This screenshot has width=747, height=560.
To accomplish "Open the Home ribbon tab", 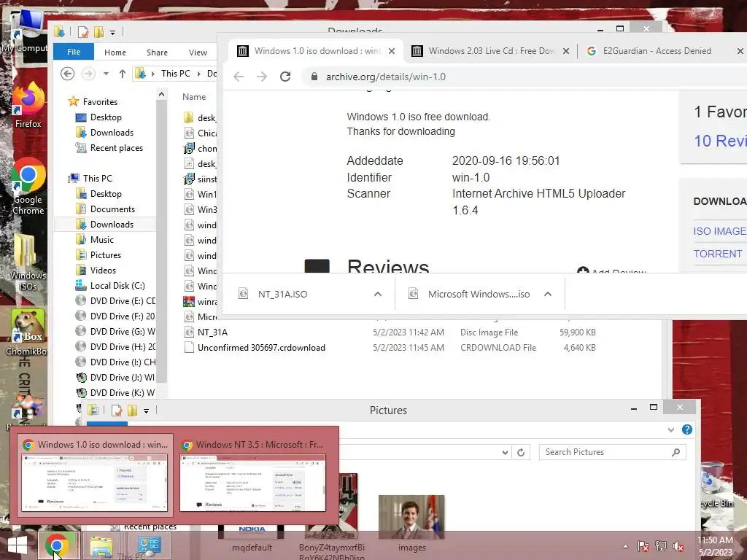I will click(x=115, y=52).
